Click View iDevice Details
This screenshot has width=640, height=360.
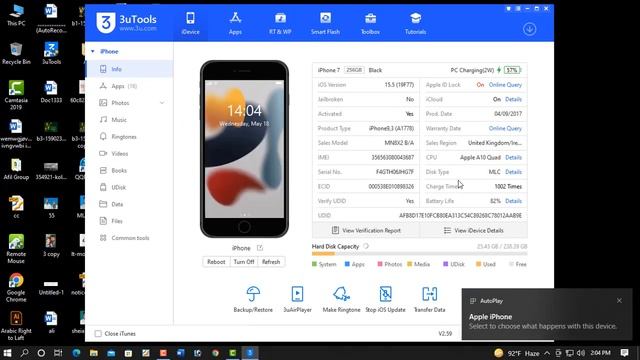(x=473, y=230)
